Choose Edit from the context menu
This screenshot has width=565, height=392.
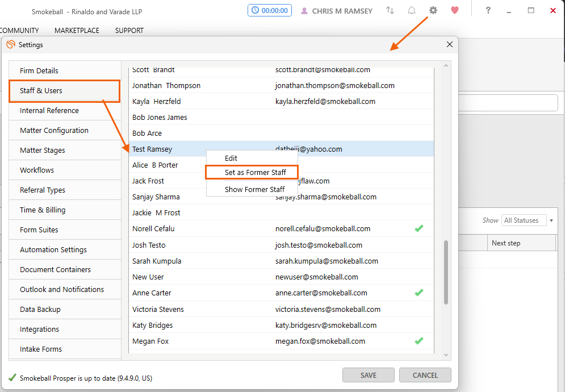pos(252,159)
